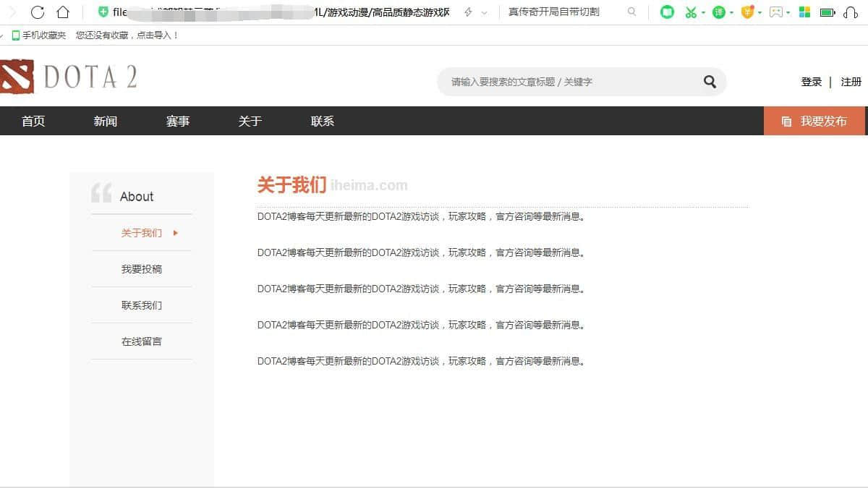Go to 赛事 in the navigation bar

click(177, 121)
